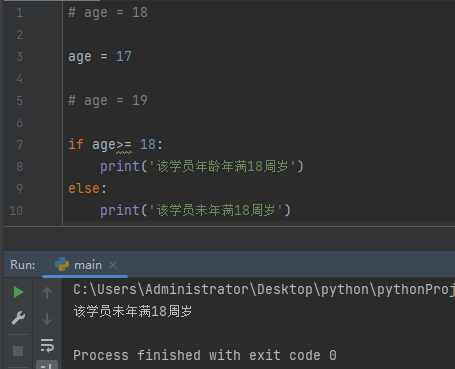The width and height of the screenshot is (455, 369).
Task: Rerun main with the green play icon
Action: coord(18,292)
